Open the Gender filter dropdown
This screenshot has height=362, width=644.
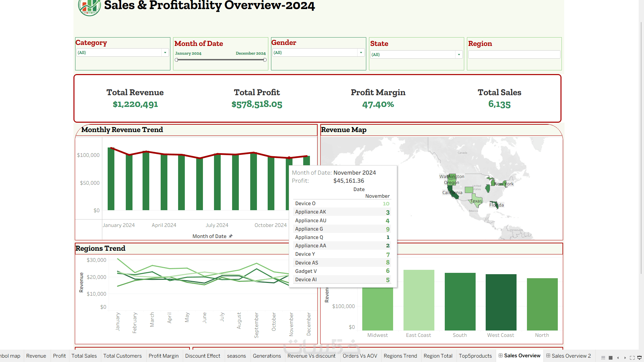(x=361, y=53)
